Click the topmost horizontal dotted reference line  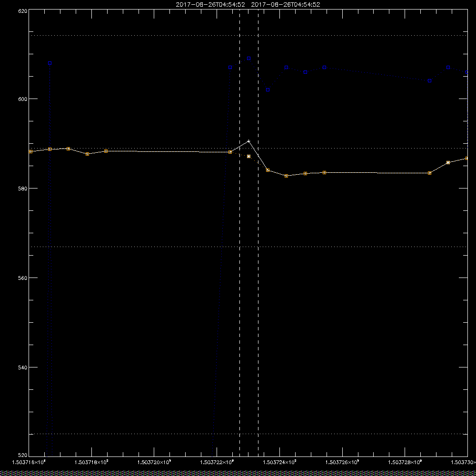248,36
